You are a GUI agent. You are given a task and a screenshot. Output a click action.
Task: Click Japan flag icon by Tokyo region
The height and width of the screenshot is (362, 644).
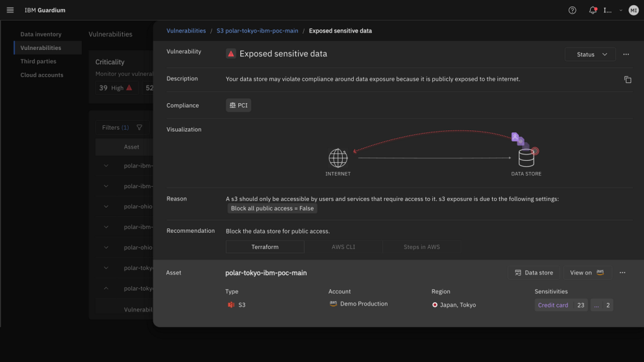434,305
